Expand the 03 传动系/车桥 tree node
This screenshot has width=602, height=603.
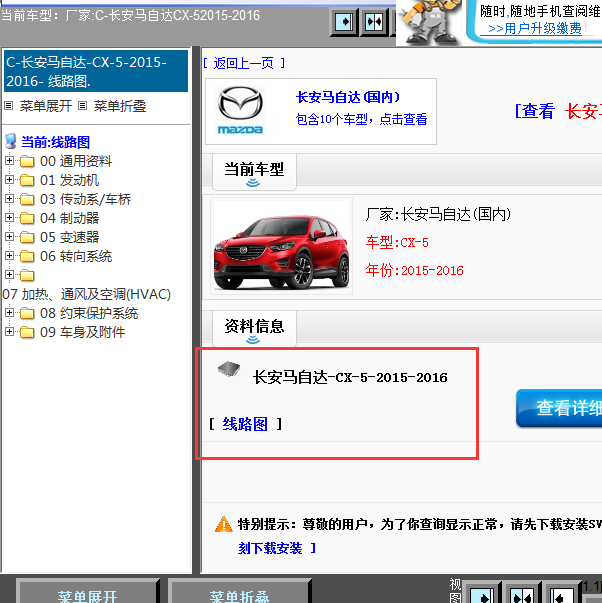(9, 199)
